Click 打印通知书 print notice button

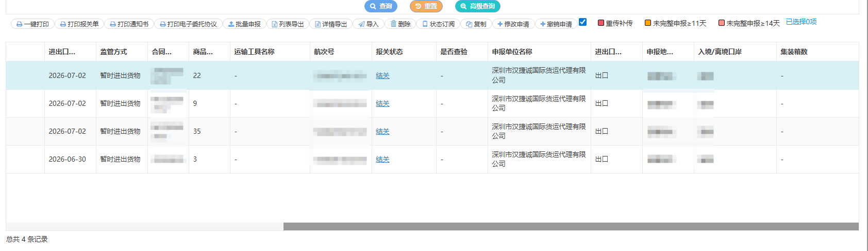129,24
